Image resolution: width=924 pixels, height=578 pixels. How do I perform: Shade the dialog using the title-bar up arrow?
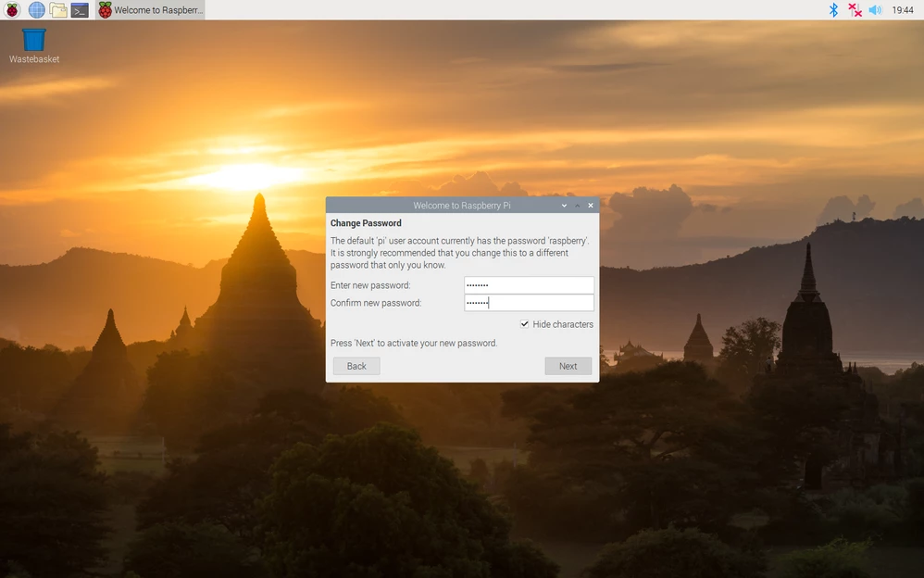[577, 205]
